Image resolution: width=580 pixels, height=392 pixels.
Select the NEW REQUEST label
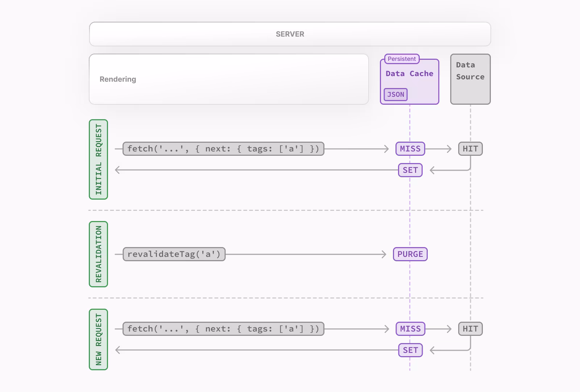tap(98, 339)
